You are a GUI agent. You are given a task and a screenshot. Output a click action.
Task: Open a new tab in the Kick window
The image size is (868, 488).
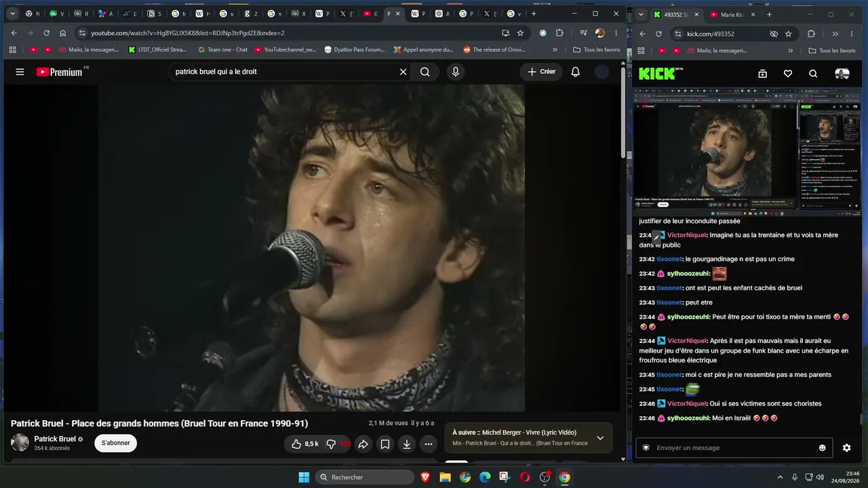[769, 14]
